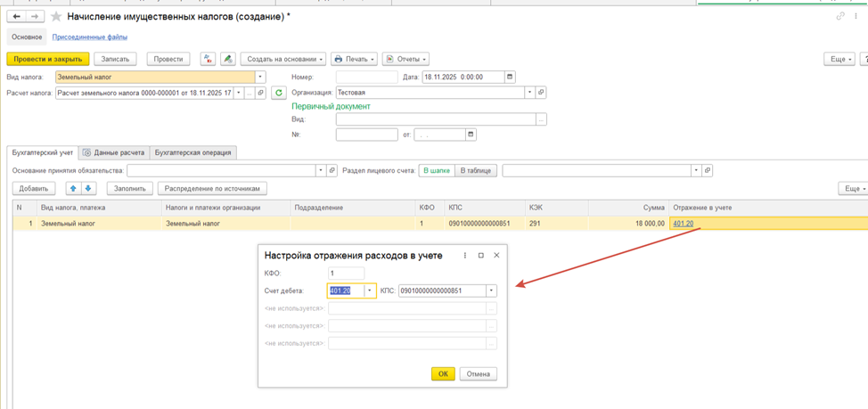Open the Организация item form icon
Screen dimensions: 868x409
pyautogui.click(x=542, y=93)
